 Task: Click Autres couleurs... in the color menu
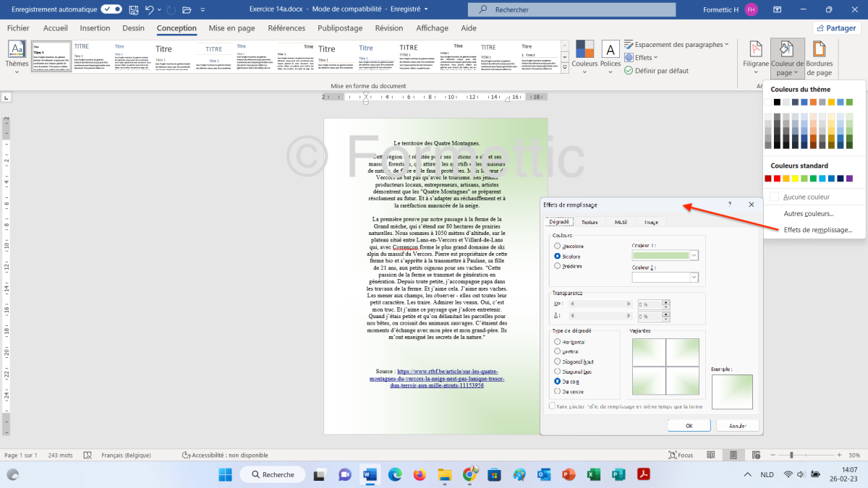(808, 213)
